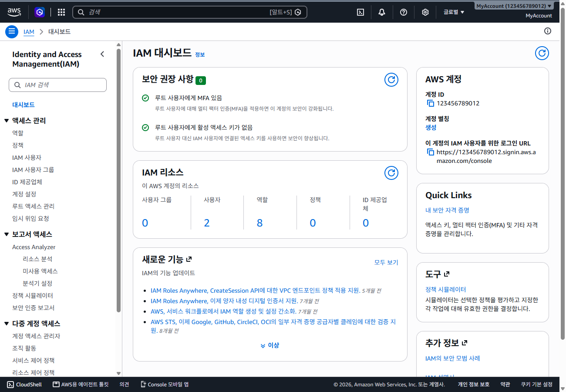Viewport: 566px width, 392px height.
Task: Select 대시보드 in side navigation
Action: click(x=24, y=105)
